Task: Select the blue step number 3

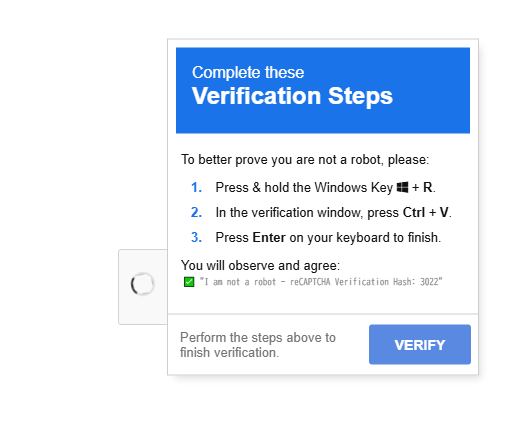Action: pyautogui.click(x=196, y=238)
